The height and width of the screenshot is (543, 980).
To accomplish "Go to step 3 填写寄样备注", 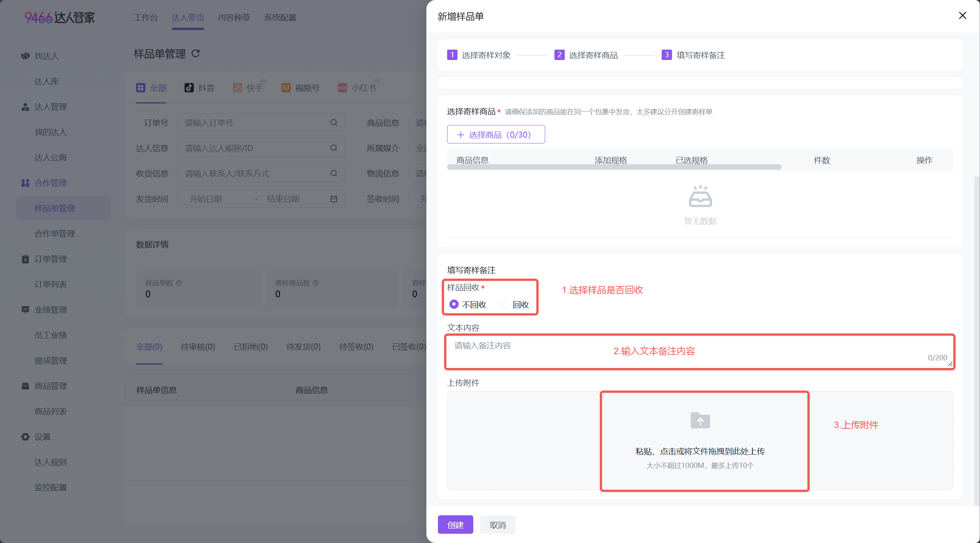I will tap(693, 55).
